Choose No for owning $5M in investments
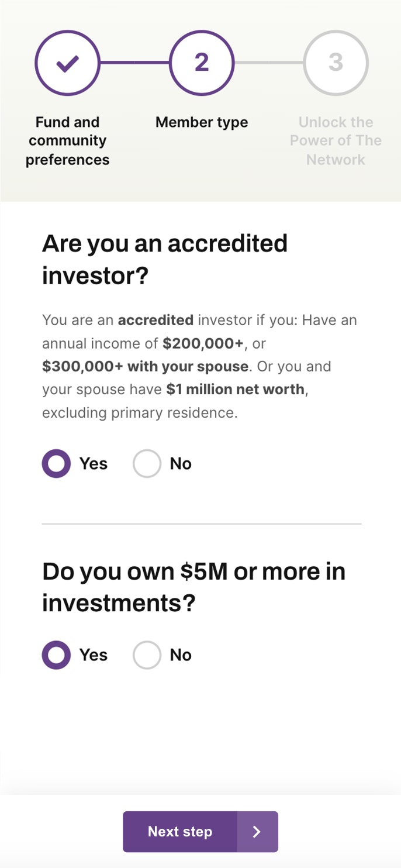Image resolution: width=401 pixels, height=868 pixels. [147, 655]
